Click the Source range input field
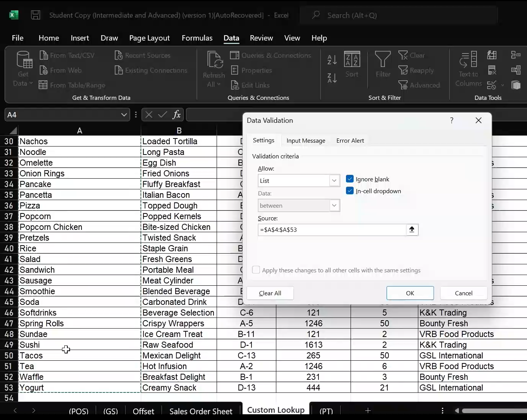 coord(331,230)
